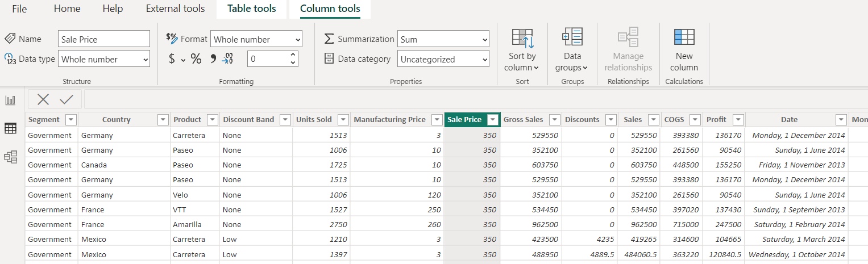Open Product column filter dropdown
The height and width of the screenshot is (264, 868).
212,120
